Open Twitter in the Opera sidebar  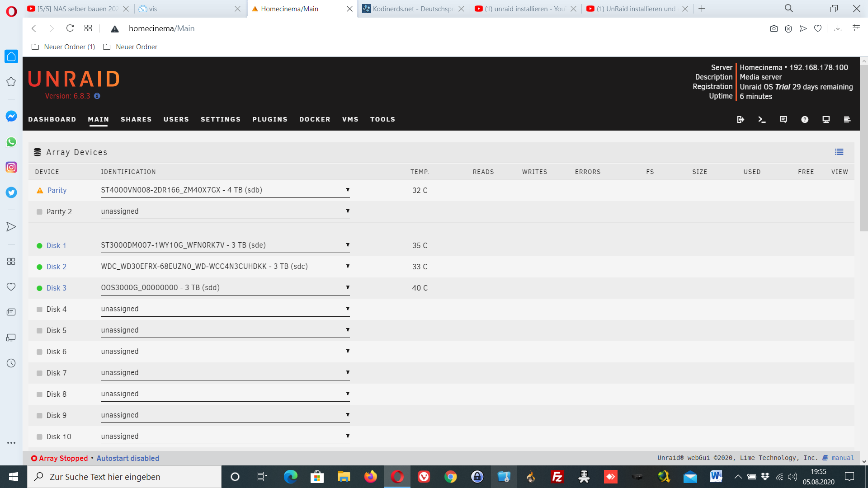(11, 192)
